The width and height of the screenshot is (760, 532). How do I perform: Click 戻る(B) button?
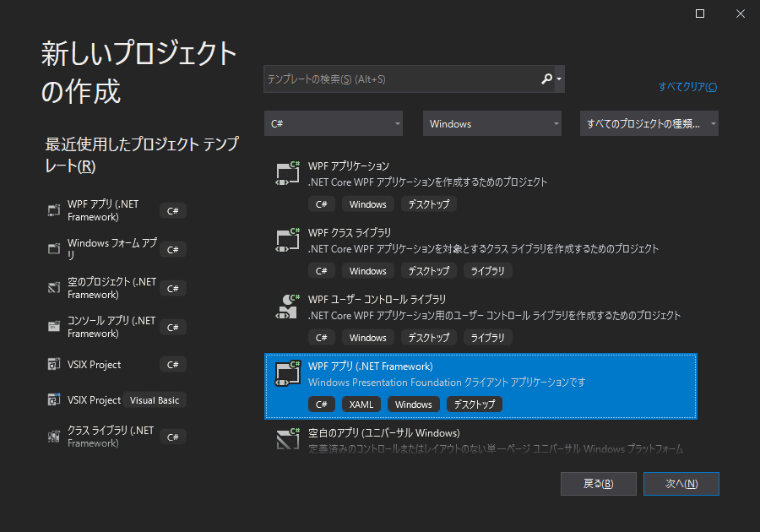[x=598, y=484]
